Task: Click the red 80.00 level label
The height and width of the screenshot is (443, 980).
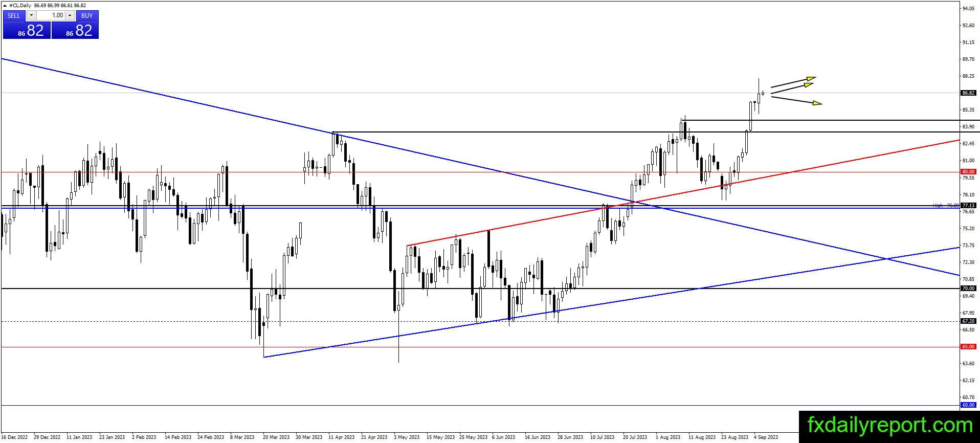Action: [968, 172]
